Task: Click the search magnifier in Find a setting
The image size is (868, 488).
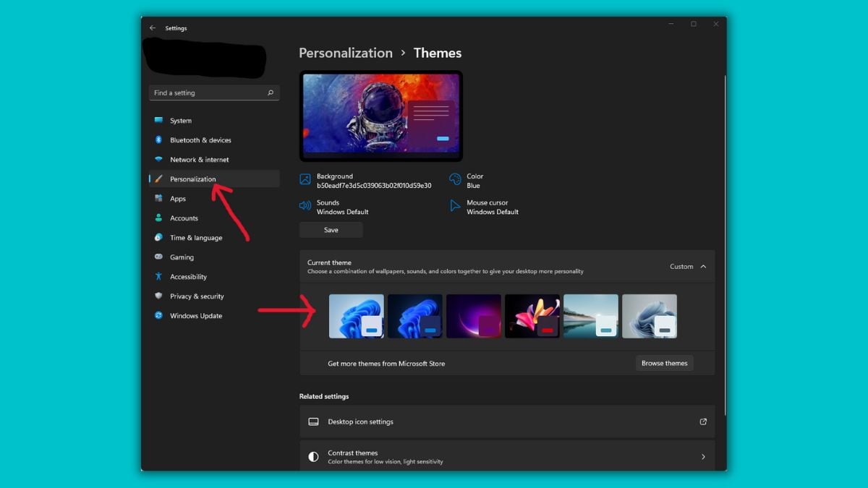Action: coord(271,93)
